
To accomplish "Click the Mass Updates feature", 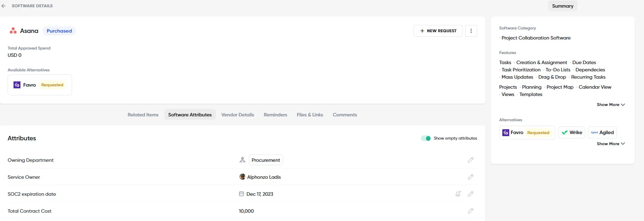I will click(x=517, y=77).
